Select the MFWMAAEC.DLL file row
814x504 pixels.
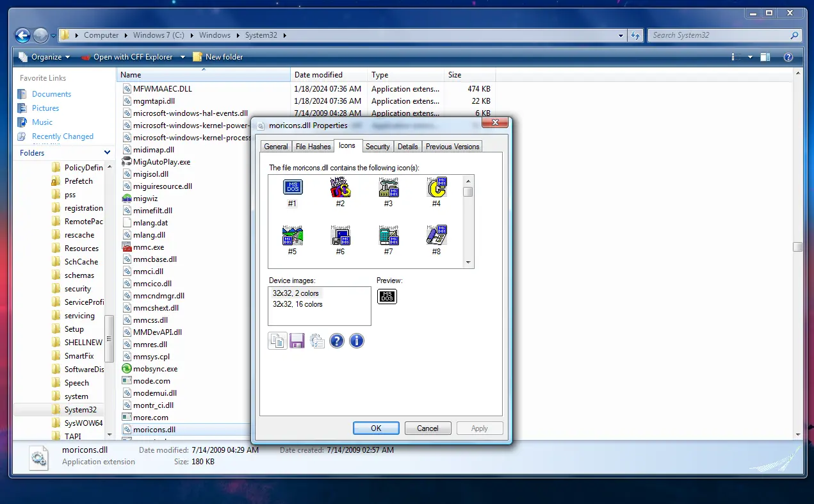click(x=307, y=89)
